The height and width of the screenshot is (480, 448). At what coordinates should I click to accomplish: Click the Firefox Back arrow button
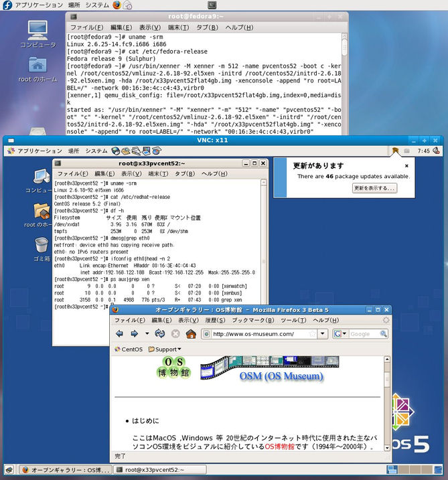[119, 333]
